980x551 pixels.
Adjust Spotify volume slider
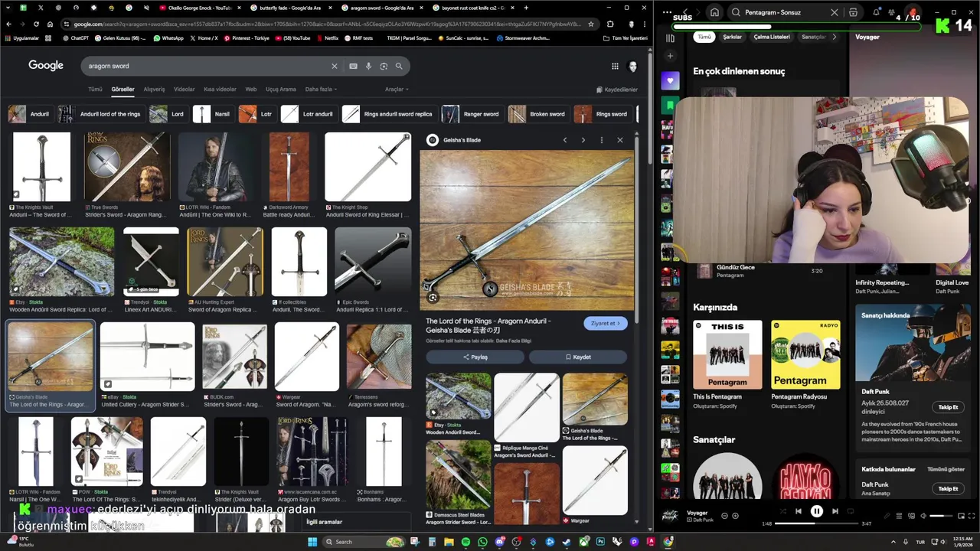pyautogui.click(x=941, y=516)
